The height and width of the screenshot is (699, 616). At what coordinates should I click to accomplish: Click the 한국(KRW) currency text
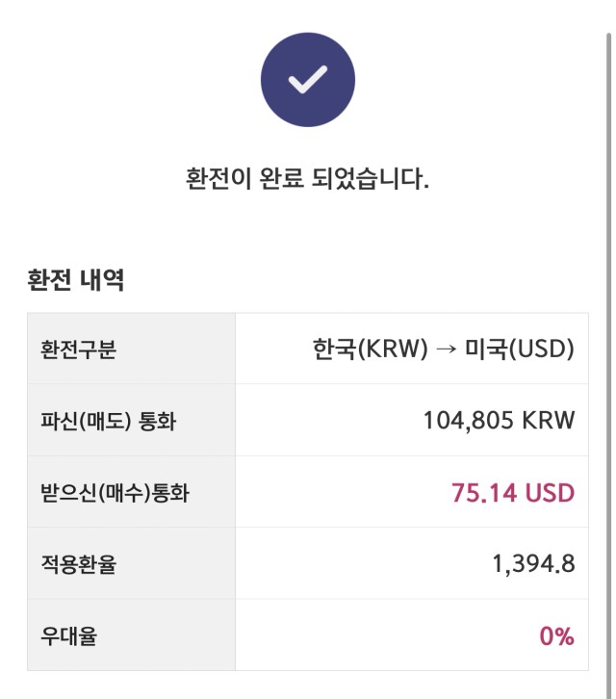tap(370, 349)
